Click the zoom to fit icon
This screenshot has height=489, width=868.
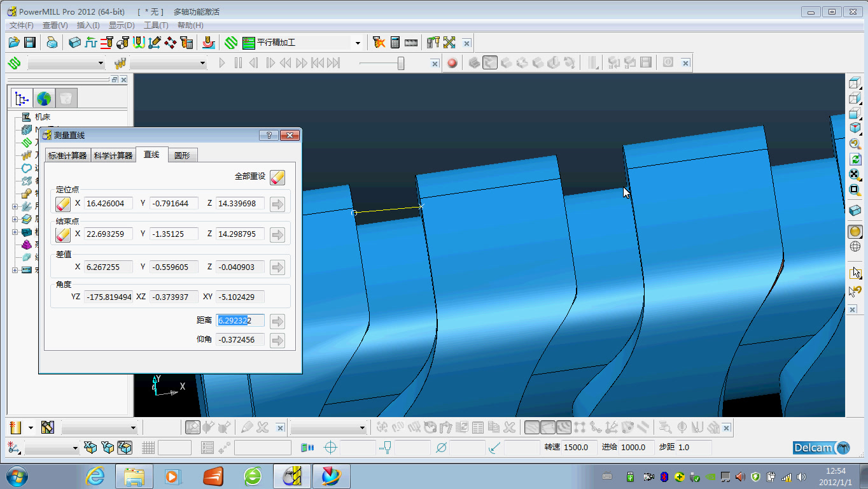tap(855, 174)
